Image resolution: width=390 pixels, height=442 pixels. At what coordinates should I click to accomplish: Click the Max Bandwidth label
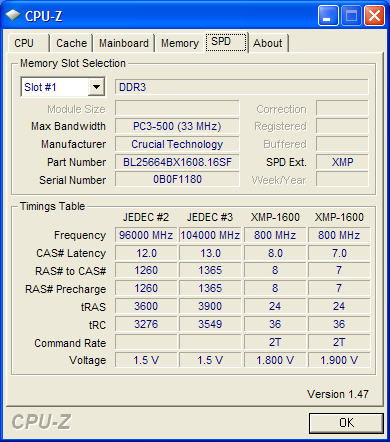[x=68, y=126]
